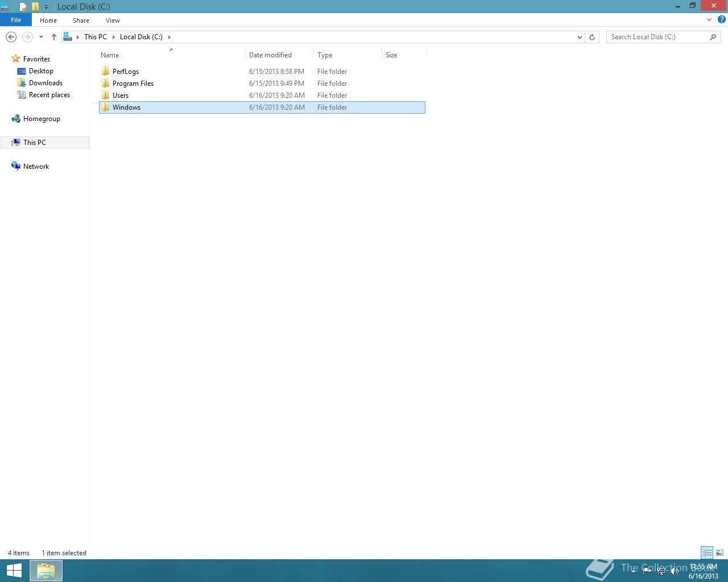The width and height of the screenshot is (728, 582).
Task: Open Desktop in Favorites
Action: tap(41, 71)
